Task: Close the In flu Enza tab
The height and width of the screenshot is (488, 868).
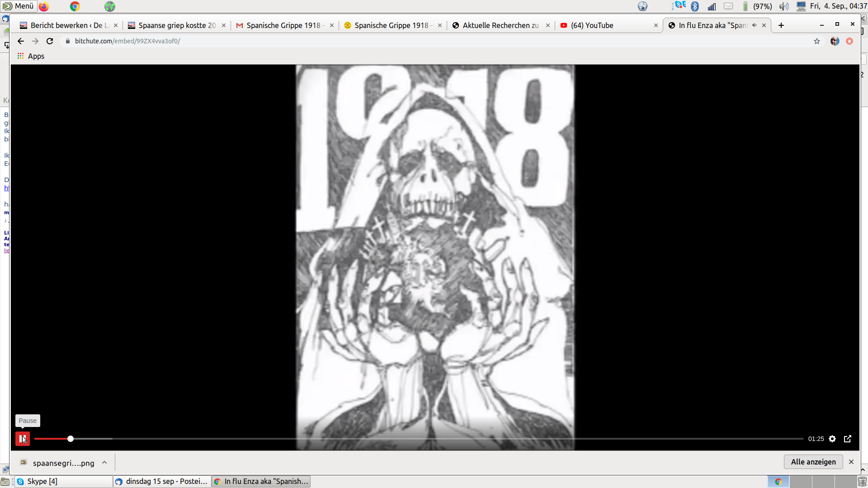Action: tap(764, 25)
